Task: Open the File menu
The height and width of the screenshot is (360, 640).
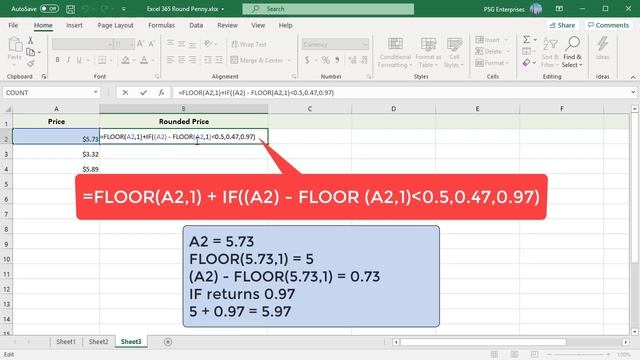Action: pos(13,25)
